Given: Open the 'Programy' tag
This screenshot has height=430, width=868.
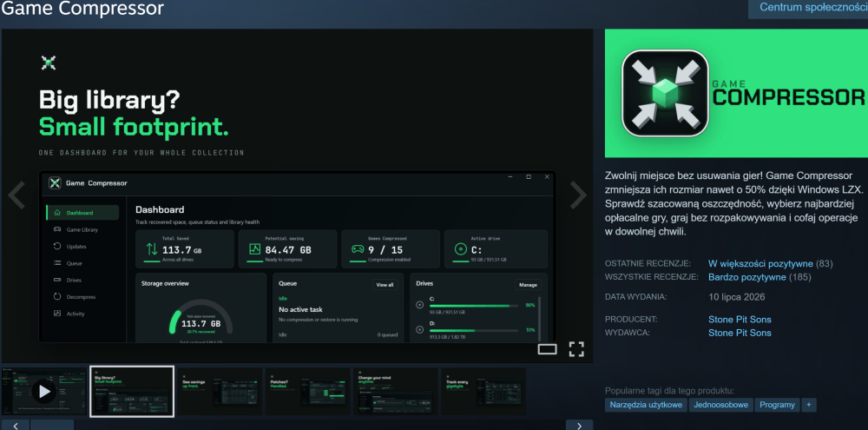Looking at the screenshot, I should click(777, 405).
